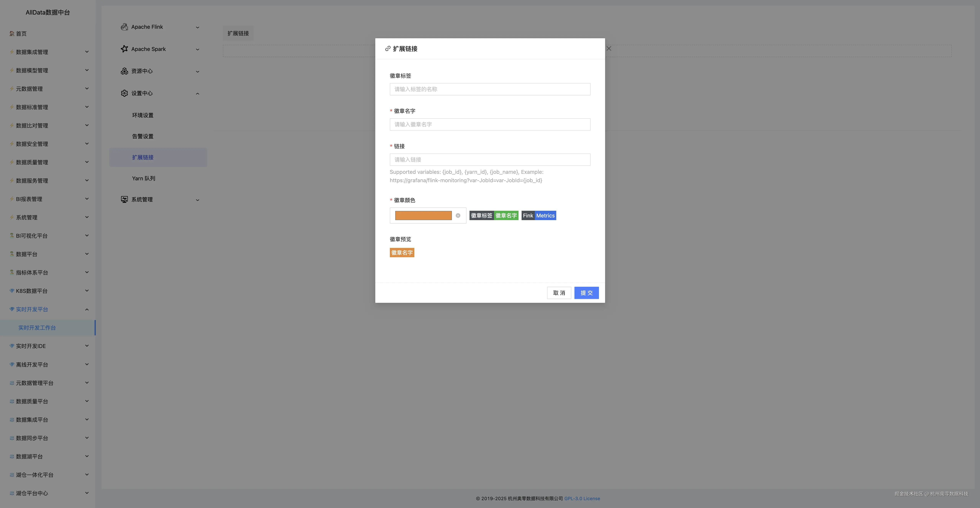This screenshot has width=980, height=508.
Task: Open the orange badge color swatch
Action: click(423, 216)
